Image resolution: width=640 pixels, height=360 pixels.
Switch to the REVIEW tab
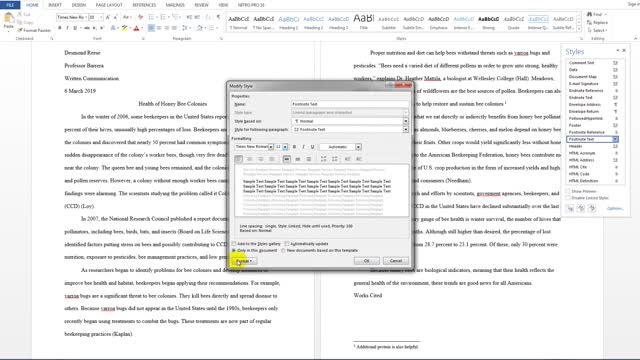[x=201, y=5]
